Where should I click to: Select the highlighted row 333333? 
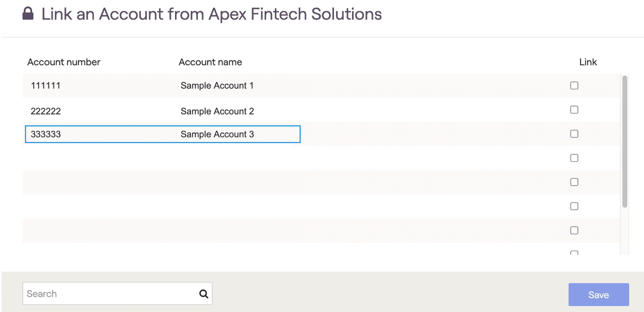163,134
